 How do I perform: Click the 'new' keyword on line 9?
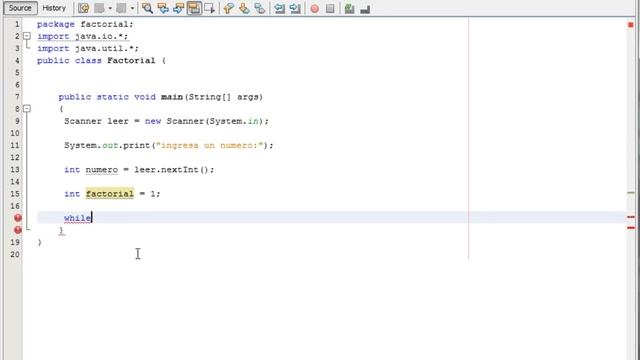(x=153, y=121)
